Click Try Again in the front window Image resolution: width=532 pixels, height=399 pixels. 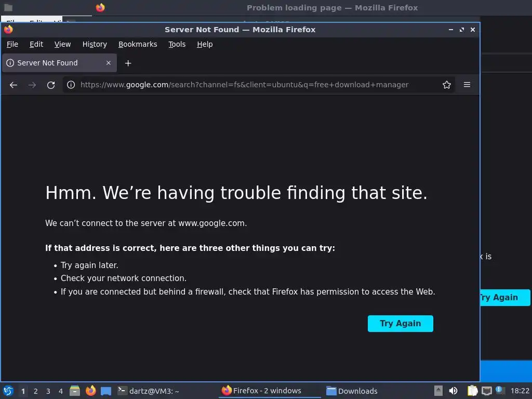[401, 323]
